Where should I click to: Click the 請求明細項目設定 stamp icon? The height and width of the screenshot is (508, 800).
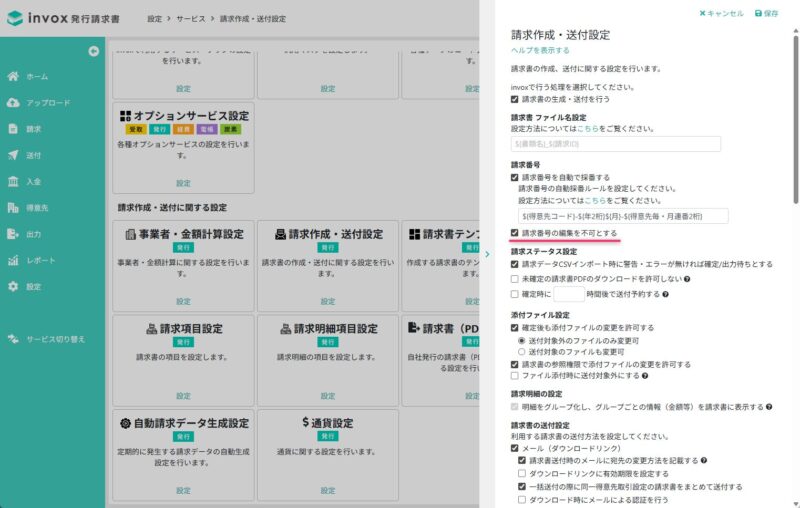pos(286,329)
